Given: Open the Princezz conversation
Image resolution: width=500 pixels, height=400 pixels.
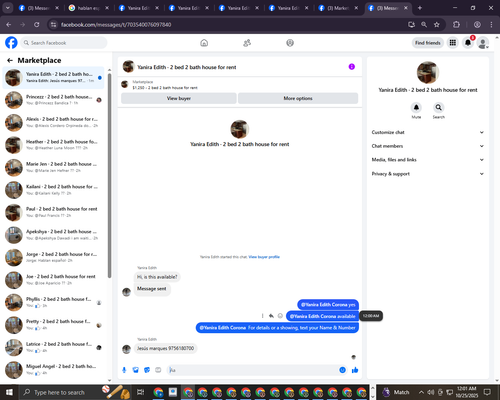Looking at the screenshot, I should pos(54,100).
